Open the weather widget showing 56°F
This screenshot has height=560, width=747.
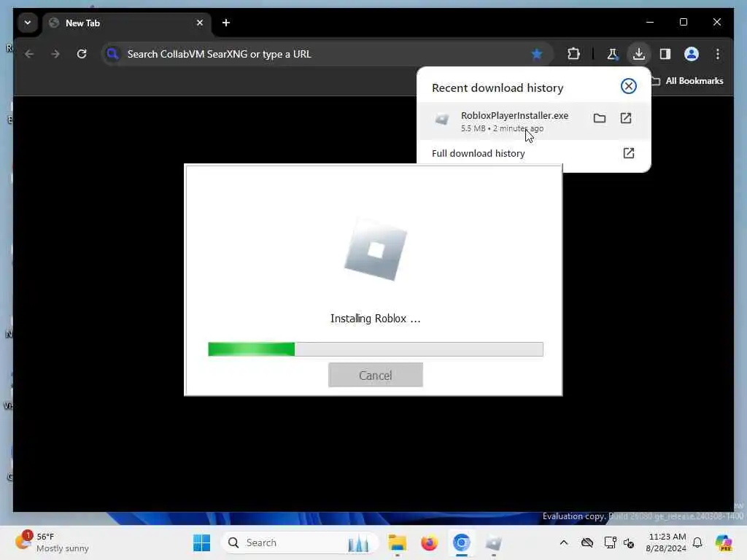click(53, 542)
